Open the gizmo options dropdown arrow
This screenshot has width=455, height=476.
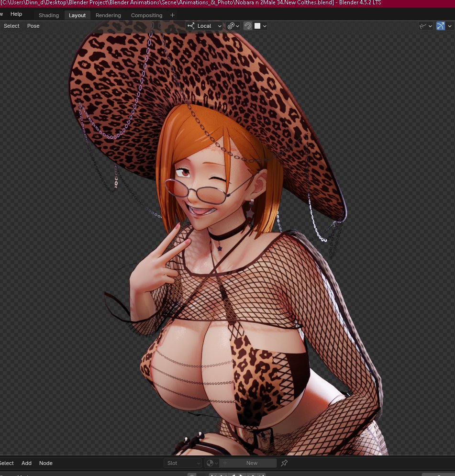pos(450,26)
